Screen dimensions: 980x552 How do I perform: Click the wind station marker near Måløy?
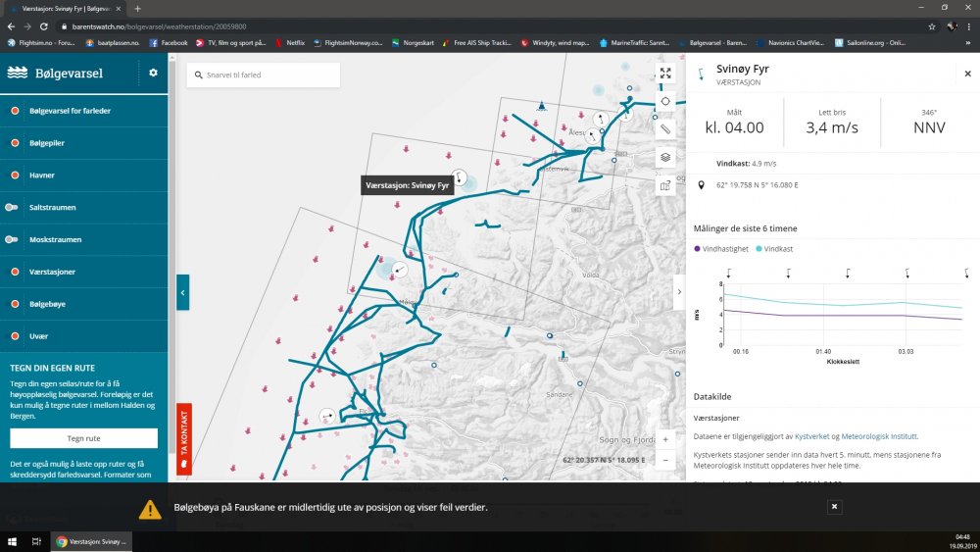tap(400, 270)
